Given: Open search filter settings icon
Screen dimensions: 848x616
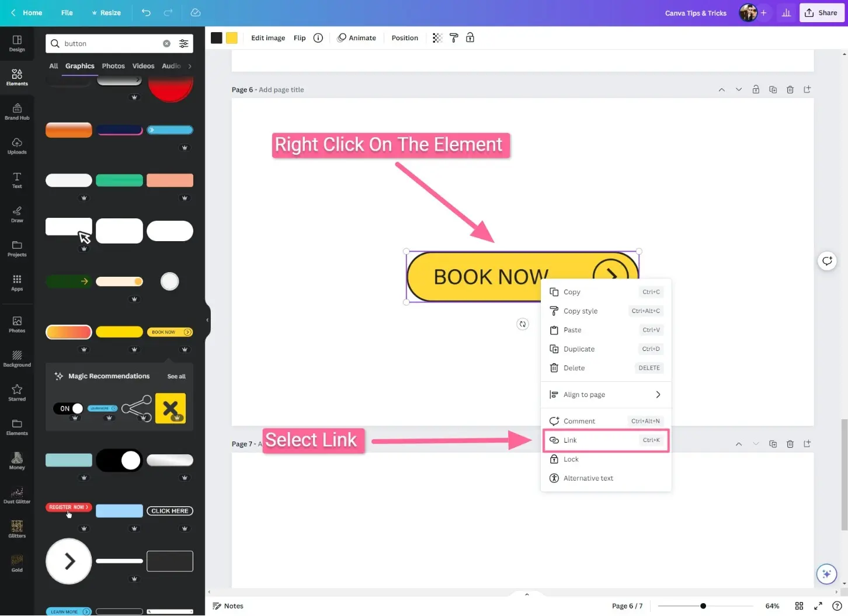Looking at the screenshot, I should coord(184,44).
